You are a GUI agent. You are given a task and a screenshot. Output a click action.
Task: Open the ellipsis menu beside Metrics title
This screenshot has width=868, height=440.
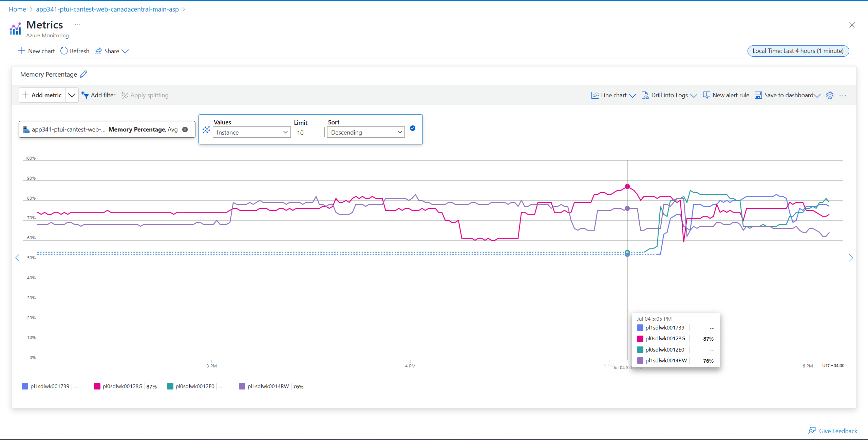pos(78,25)
